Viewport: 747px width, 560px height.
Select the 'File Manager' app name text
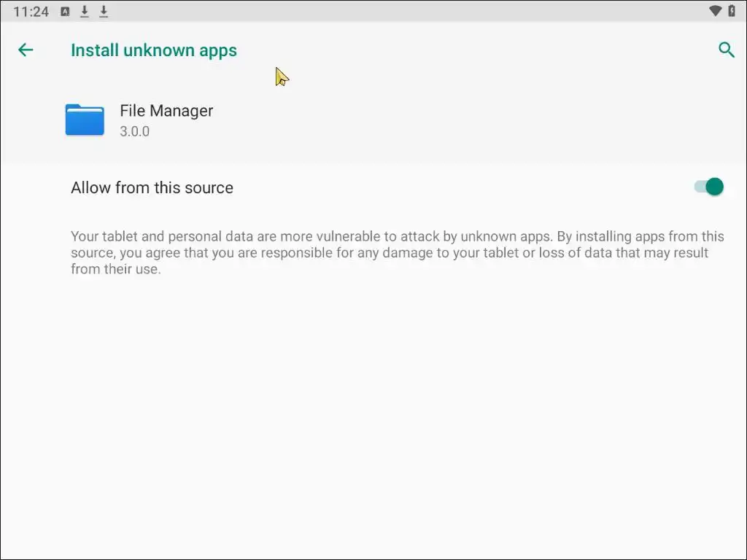pos(166,111)
